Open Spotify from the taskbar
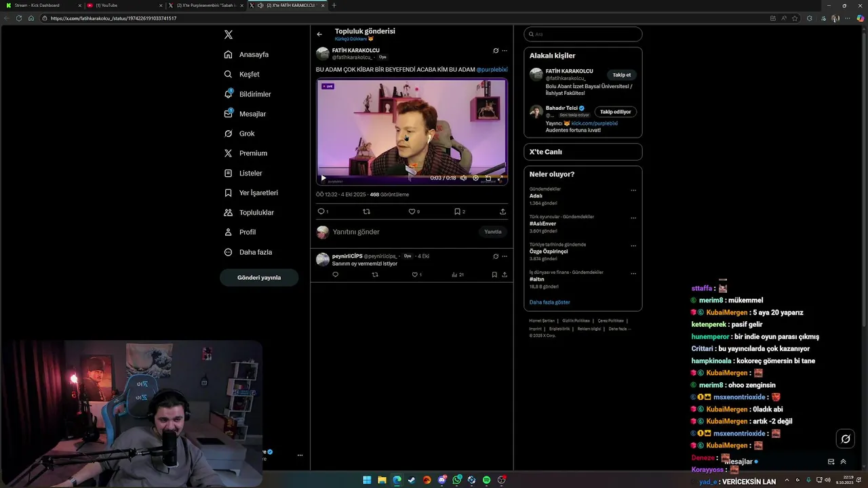Screen dimensions: 868x488 [487, 480]
